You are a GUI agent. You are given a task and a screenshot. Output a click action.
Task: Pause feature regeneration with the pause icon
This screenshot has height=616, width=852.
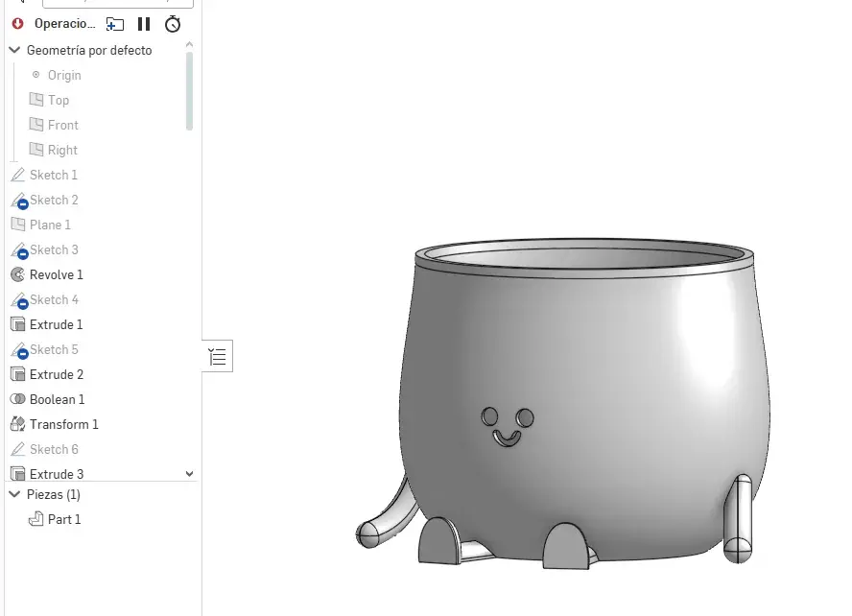click(x=144, y=24)
